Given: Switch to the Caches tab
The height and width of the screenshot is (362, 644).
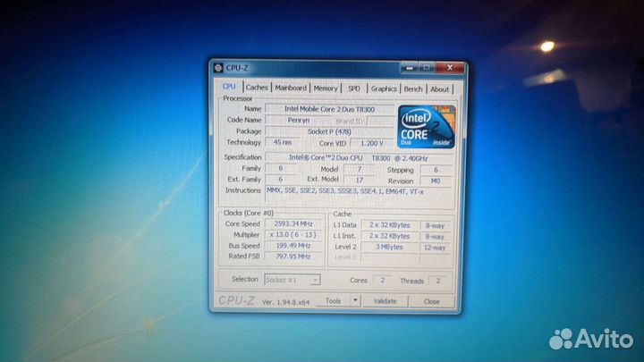Looking at the screenshot, I should point(257,88).
